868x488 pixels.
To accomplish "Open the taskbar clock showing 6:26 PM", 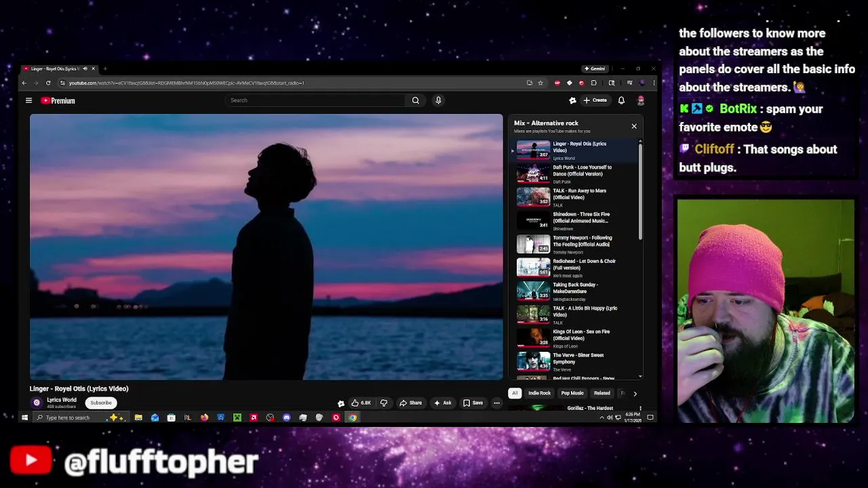I will point(633,418).
